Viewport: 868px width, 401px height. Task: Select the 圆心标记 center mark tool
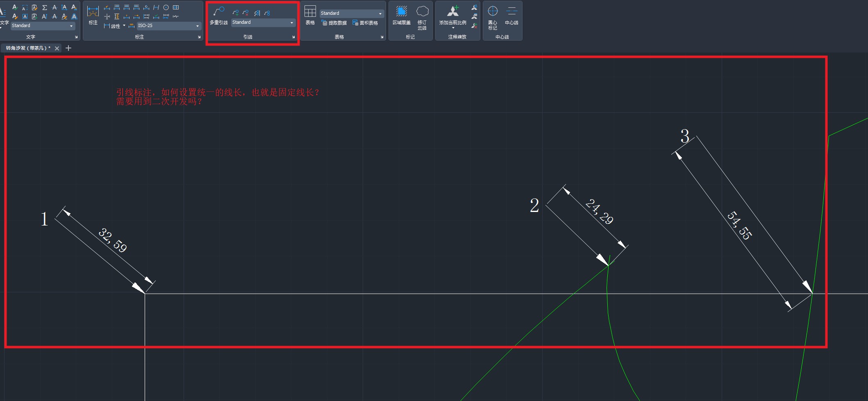(493, 18)
